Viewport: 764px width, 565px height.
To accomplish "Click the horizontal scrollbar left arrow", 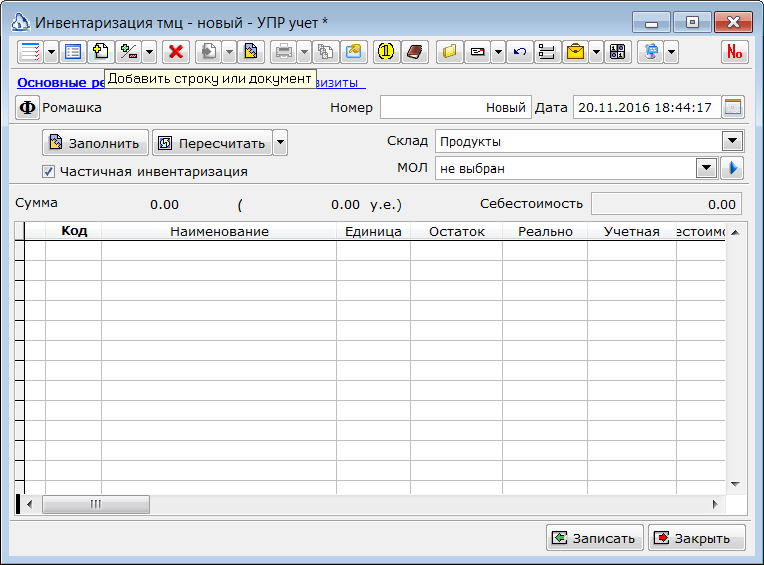I will tap(30, 504).
